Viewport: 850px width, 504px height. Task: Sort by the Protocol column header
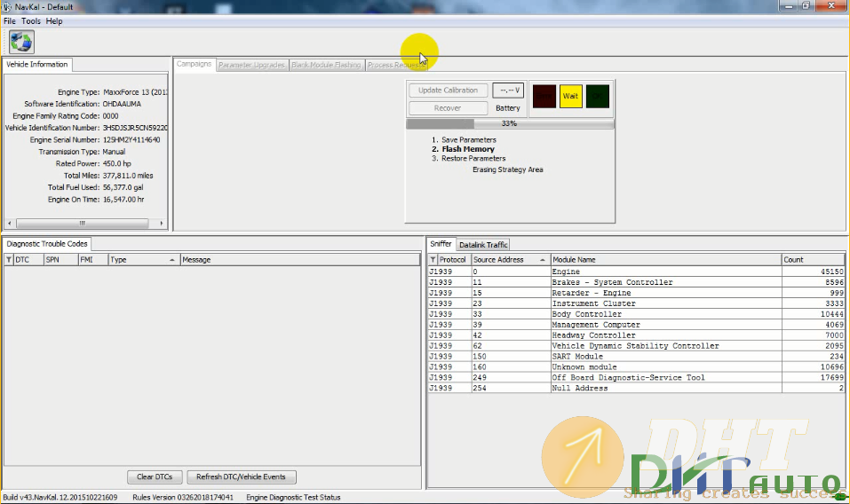pos(454,260)
